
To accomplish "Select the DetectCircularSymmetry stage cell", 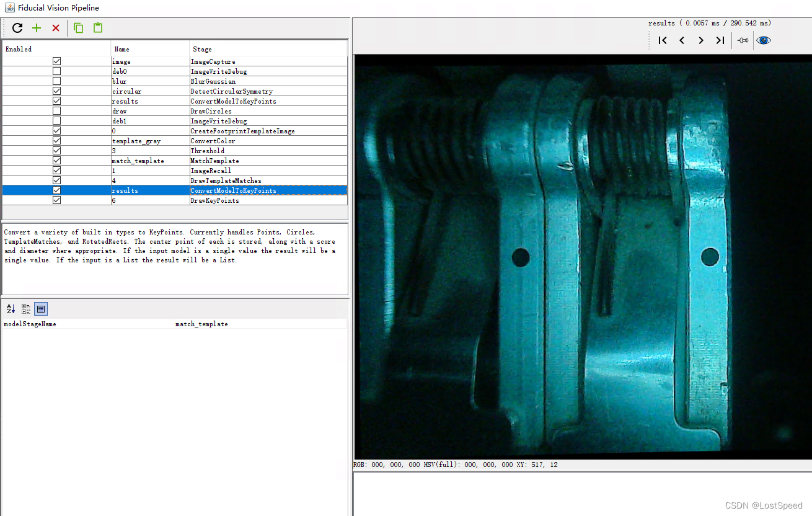I will (268, 91).
